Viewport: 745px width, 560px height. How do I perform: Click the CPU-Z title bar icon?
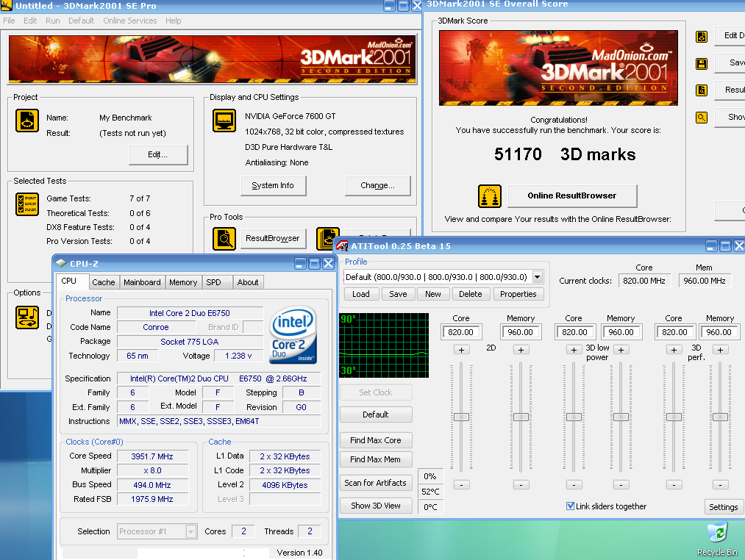[x=61, y=263]
